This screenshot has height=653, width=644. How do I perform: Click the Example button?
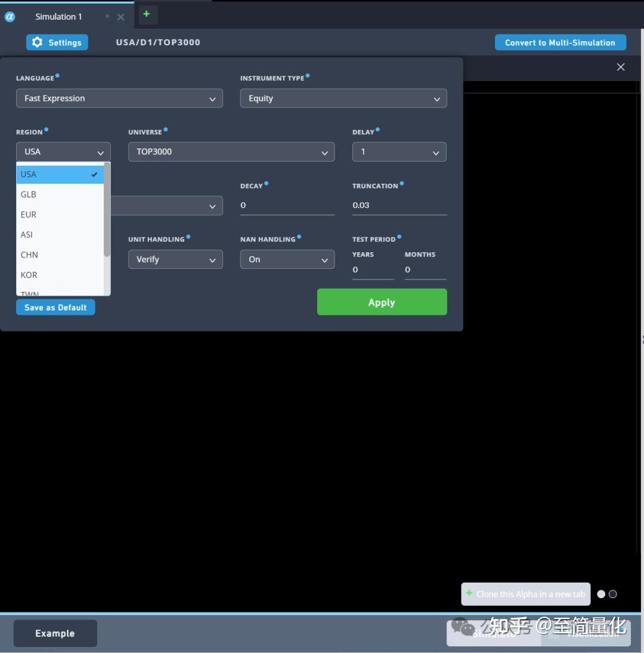click(x=55, y=633)
